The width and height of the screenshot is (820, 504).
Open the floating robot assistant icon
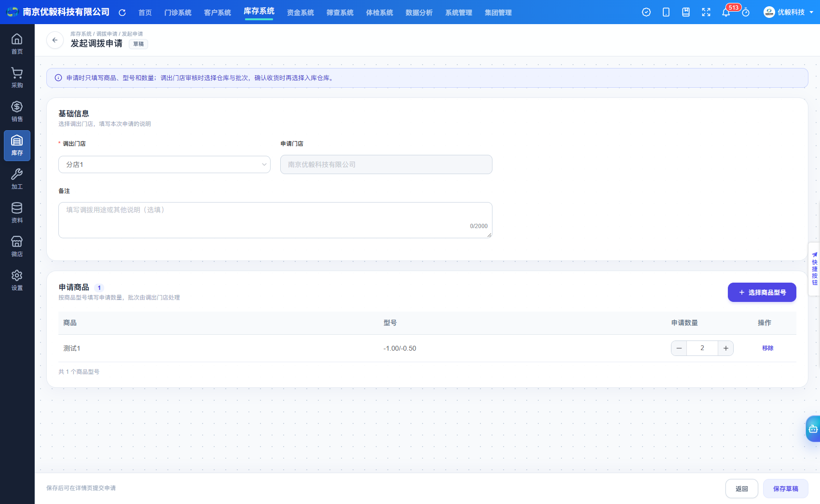pyautogui.click(x=813, y=429)
